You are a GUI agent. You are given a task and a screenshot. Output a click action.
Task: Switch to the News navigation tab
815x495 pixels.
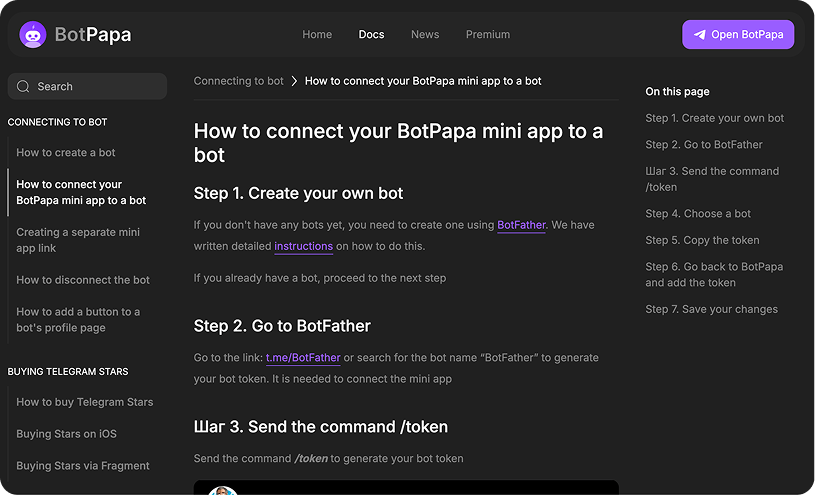coord(425,35)
